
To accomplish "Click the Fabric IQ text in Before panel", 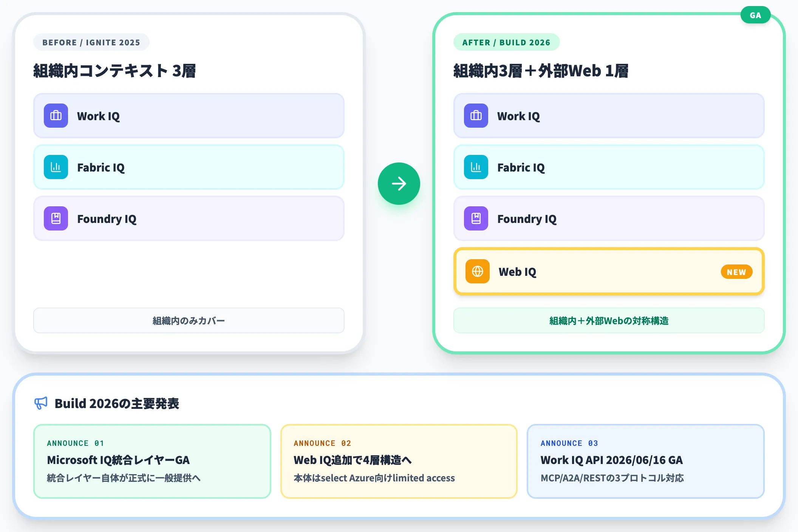I will [x=101, y=167].
